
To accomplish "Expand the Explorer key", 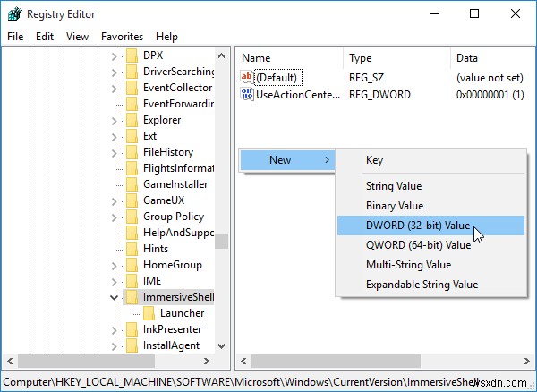I will [x=114, y=121].
